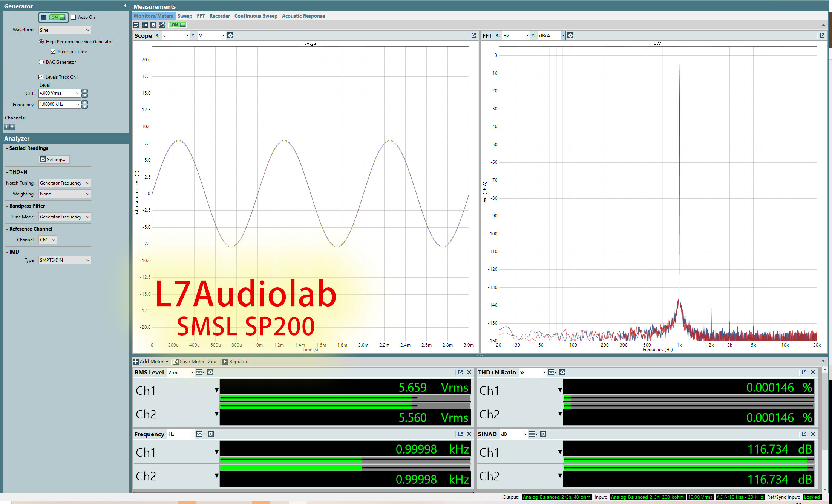Switch to Sweep tab
The image size is (832, 504).
click(185, 16)
